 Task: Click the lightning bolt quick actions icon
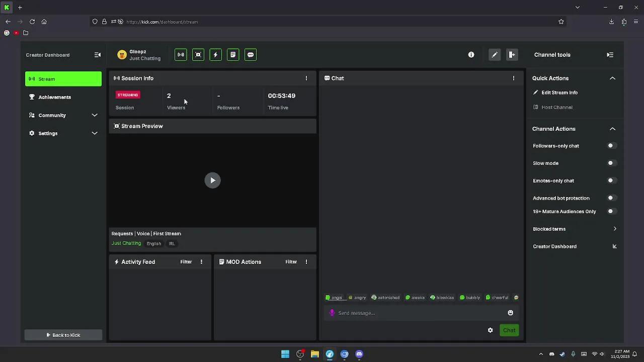pos(215,55)
